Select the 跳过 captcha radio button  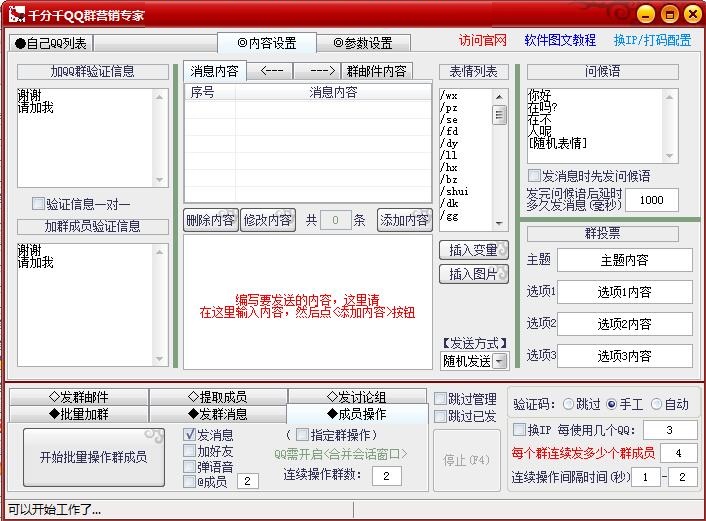568,404
